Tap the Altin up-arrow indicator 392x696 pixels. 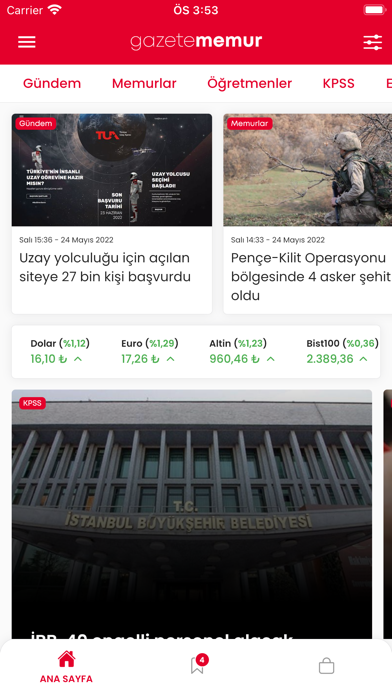(270, 359)
